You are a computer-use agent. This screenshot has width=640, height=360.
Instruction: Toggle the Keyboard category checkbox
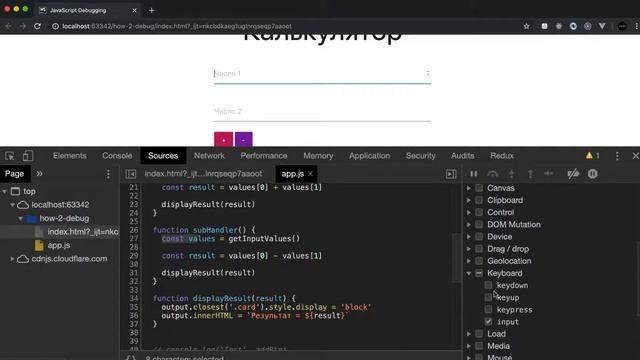[x=479, y=273]
